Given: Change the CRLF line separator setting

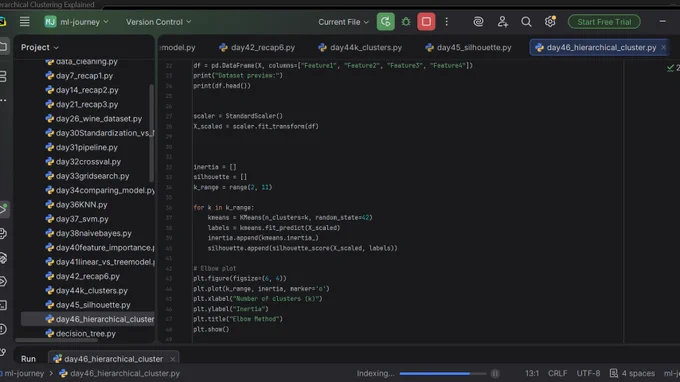Looking at the screenshot, I should pos(557,373).
